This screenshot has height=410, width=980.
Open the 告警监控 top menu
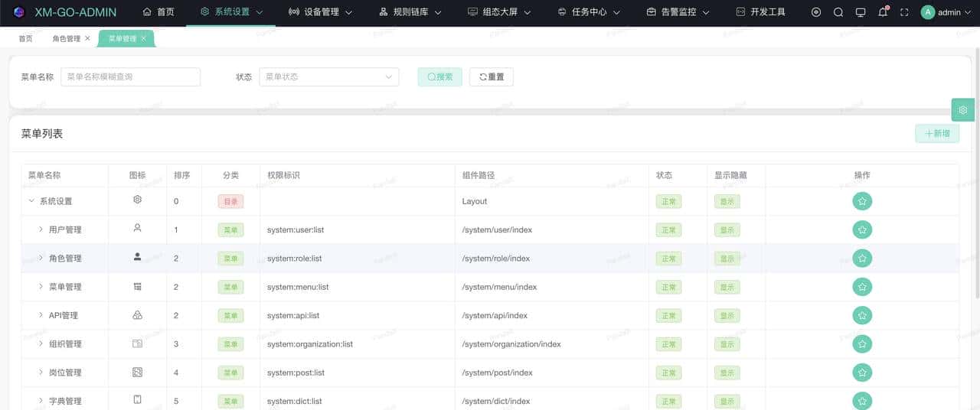click(678, 12)
